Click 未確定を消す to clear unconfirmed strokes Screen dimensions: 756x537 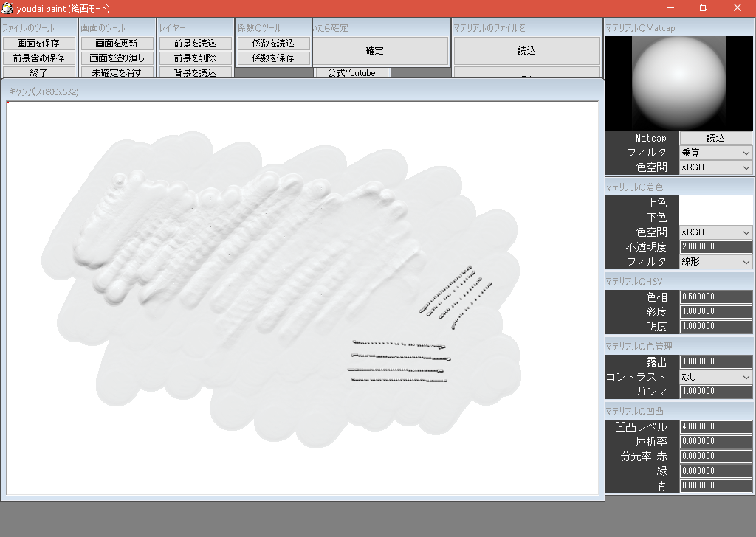(117, 72)
